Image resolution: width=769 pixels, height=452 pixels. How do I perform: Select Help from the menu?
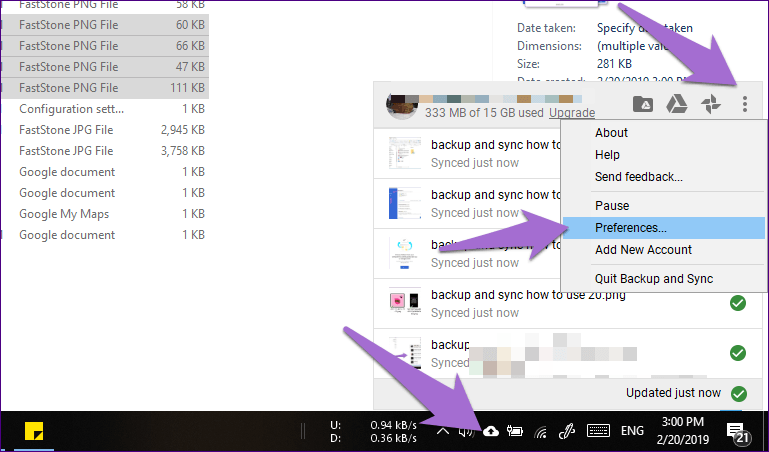(x=664, y=155)
